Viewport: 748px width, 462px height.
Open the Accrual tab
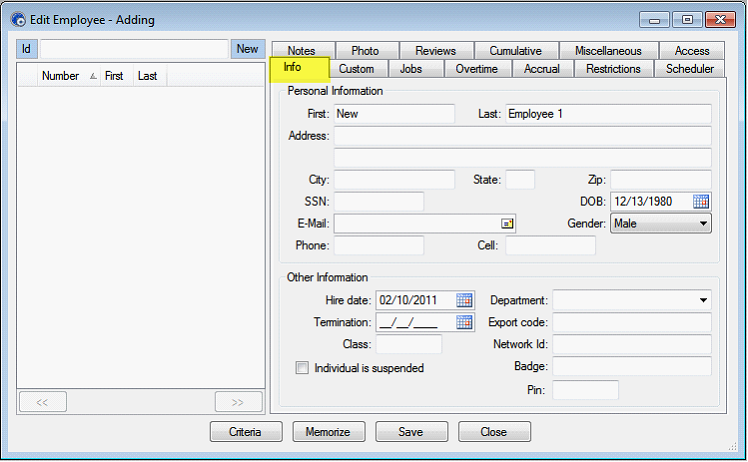(541, 69)
